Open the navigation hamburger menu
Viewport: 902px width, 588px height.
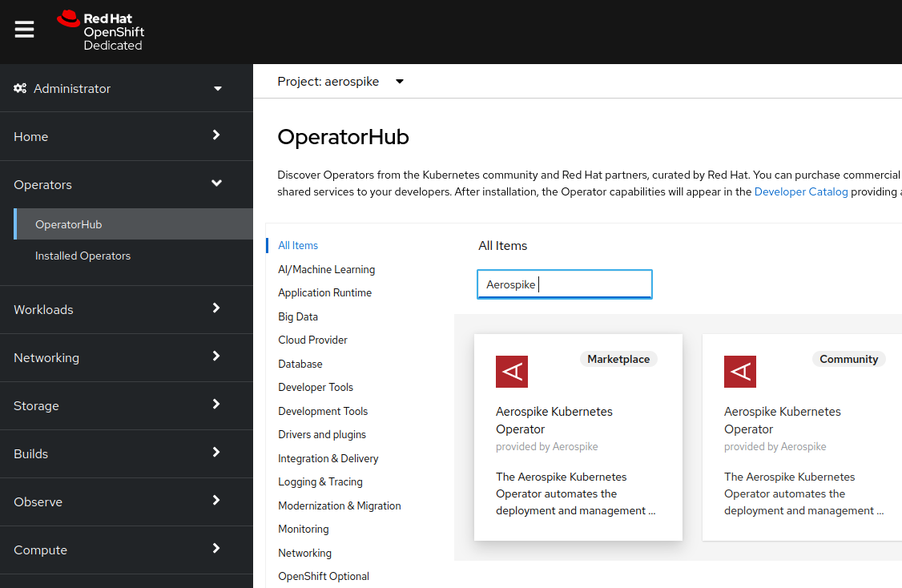point(24,30)
